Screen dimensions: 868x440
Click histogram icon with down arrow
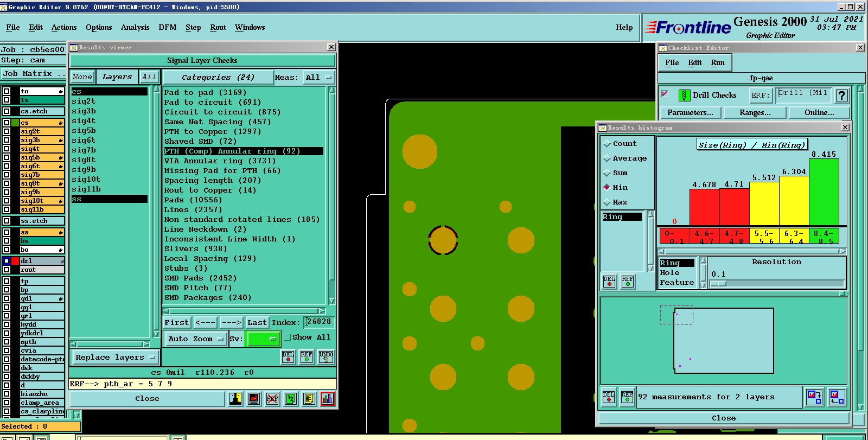coord(814,397)
